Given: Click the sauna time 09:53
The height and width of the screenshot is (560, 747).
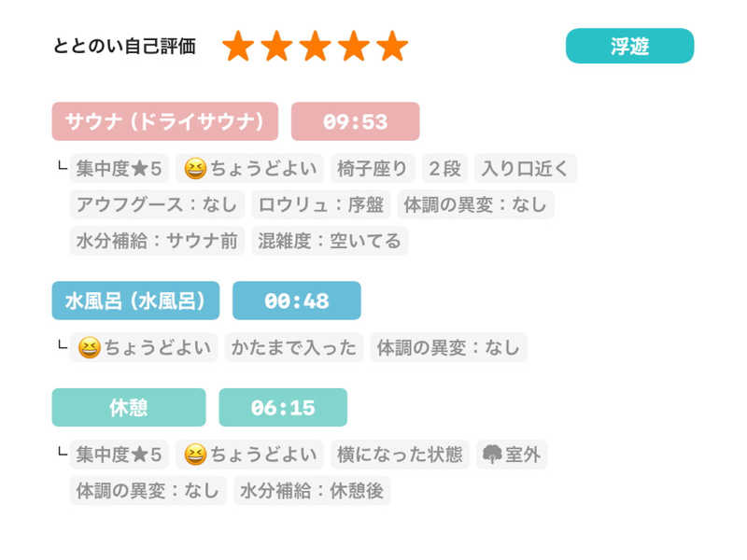Looking at the screenshot, I should [355, 121].
